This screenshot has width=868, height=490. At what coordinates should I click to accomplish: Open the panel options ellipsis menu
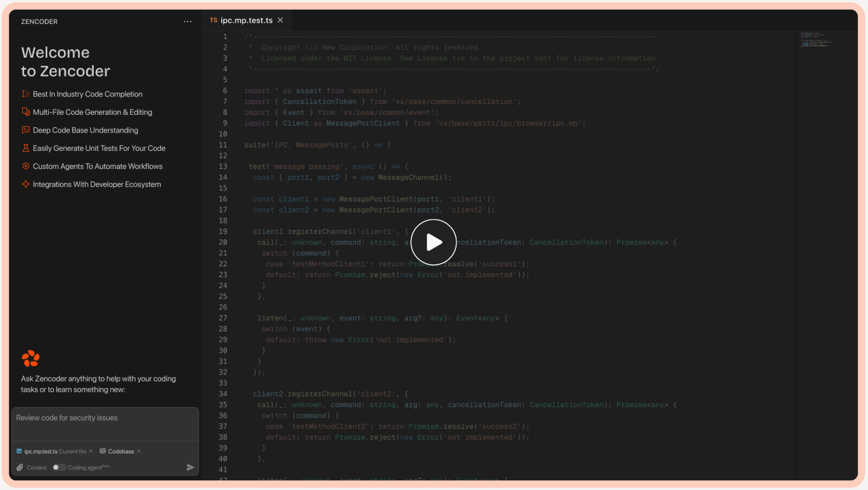(187, 21)
